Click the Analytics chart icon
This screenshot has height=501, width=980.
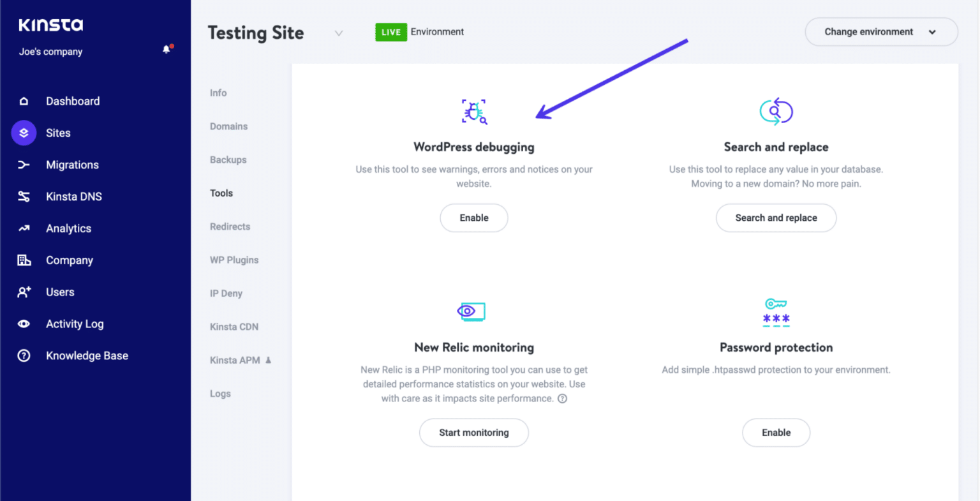point(24,228)
